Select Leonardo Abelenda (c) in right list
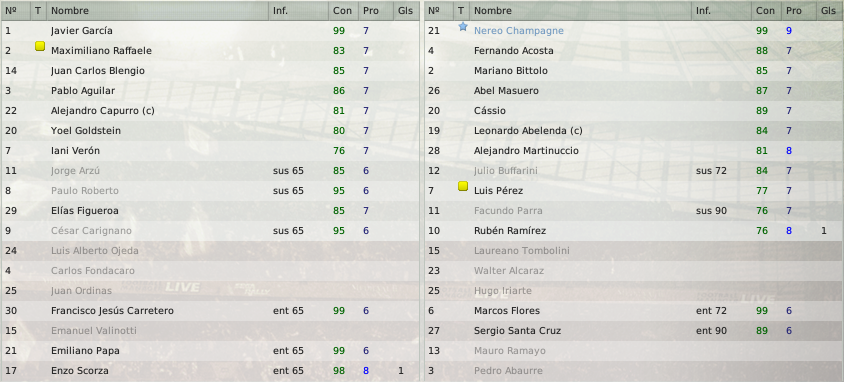 pyautogui.click(x=634, y=131)
